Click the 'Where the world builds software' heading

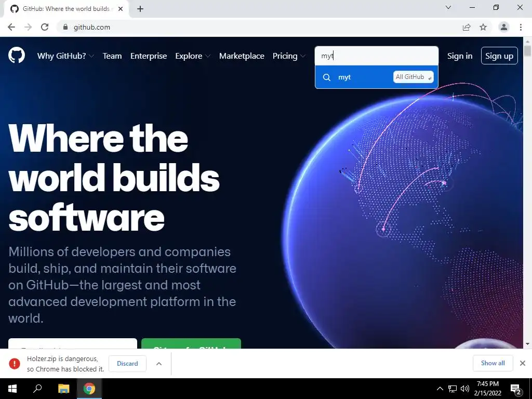(114, 178)
